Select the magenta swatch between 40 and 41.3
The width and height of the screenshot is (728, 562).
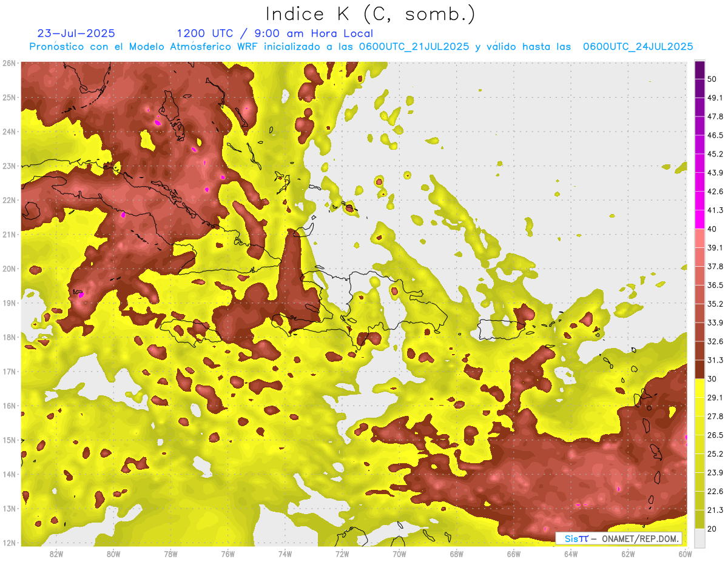click(x=699, y=219)
